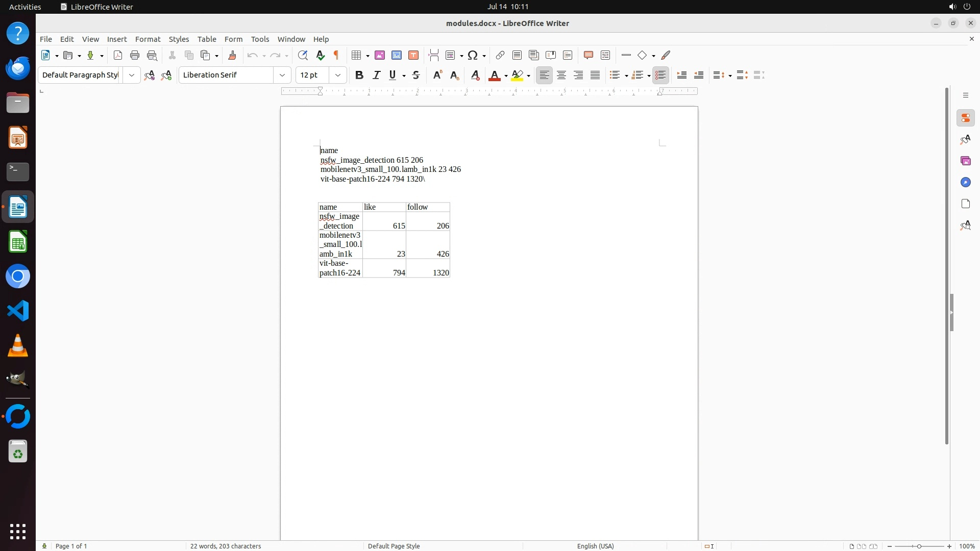Open the Find & Replace tool
The height and width of the screenshot is (551, 980).
[x=303, y=55]
